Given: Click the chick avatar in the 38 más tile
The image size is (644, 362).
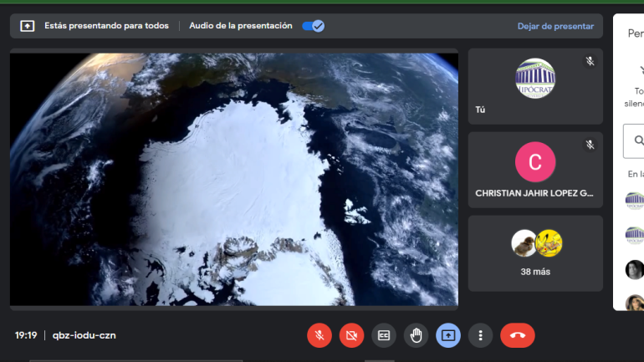Looking at the screenshot, I should [524, 243].
